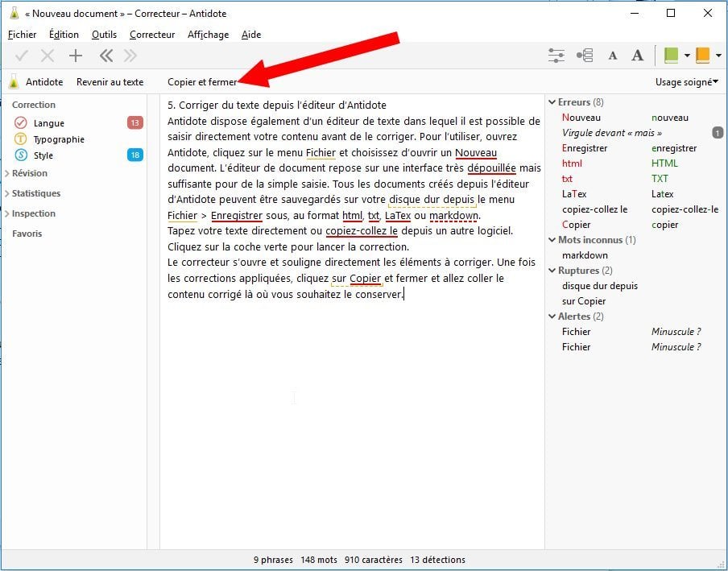The image size is (728, 571).
Task: Click underlined word Nouveau in the text
Action: 476,153
